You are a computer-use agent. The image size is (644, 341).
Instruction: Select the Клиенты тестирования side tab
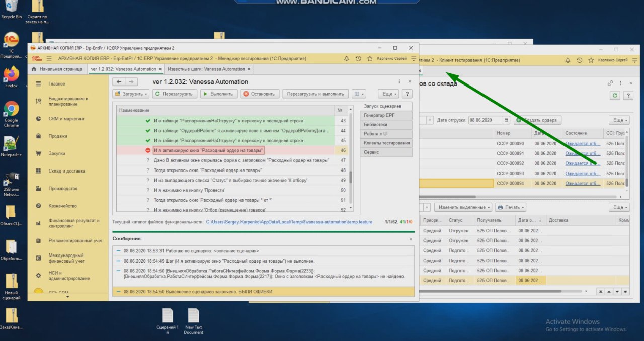pyautogui.click(x=386, y=143)
